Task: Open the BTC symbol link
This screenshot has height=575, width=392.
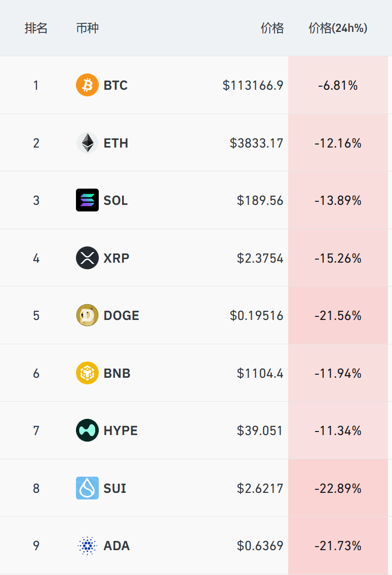Action: pyautogui.click(x=115, y=85)
